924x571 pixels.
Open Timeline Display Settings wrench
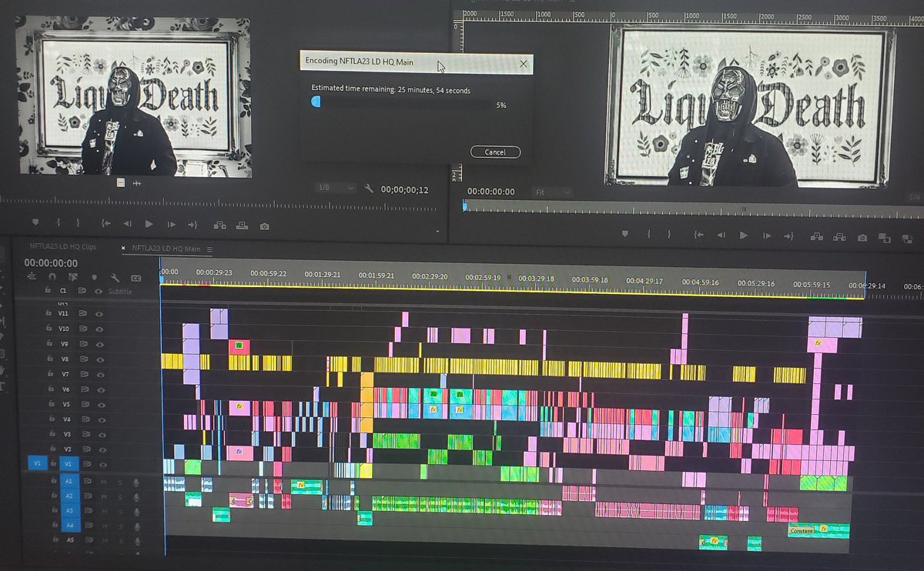pyautogui.click(x=115, y=278)
